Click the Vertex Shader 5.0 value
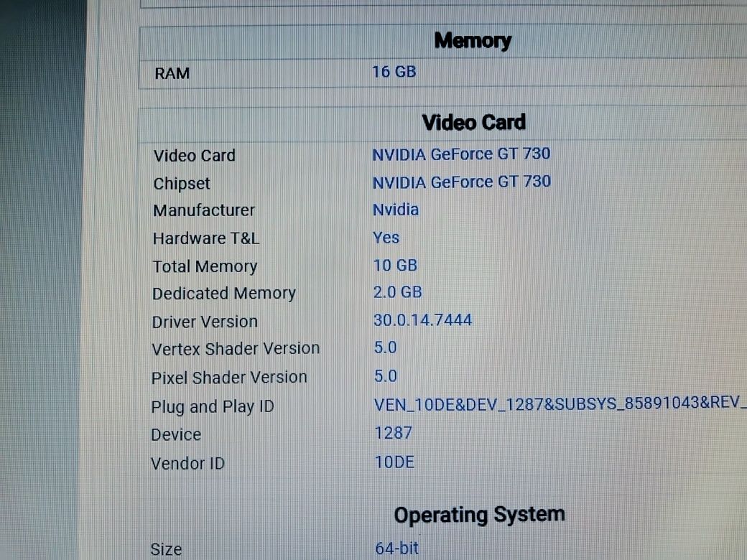The image size is (747, 560). [385, 347]
